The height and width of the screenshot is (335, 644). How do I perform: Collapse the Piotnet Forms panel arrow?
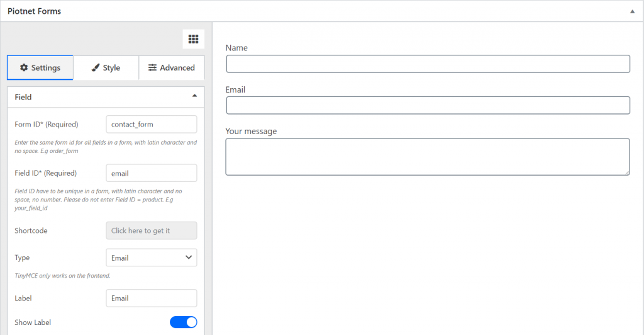(632, 11)
